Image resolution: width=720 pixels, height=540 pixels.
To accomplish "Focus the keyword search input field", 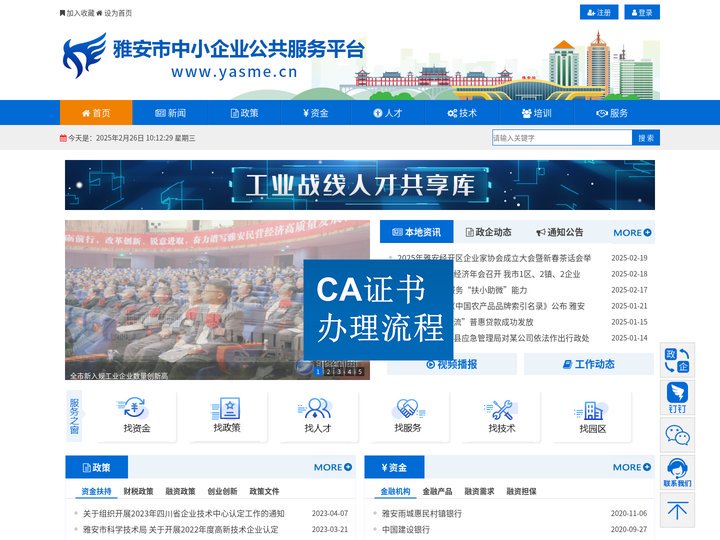I will pyautogui.click(x=562, y=138).
